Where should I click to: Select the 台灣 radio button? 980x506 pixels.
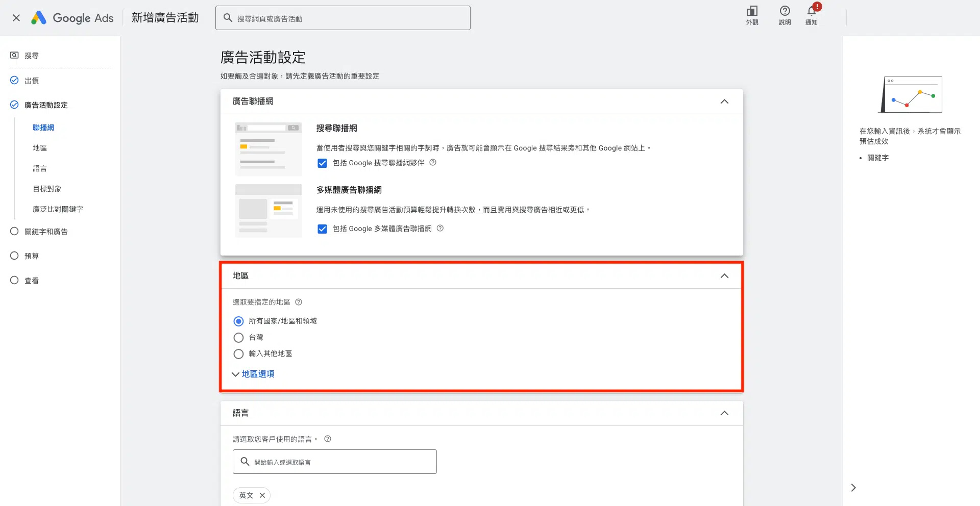click(x=238, y=338)
